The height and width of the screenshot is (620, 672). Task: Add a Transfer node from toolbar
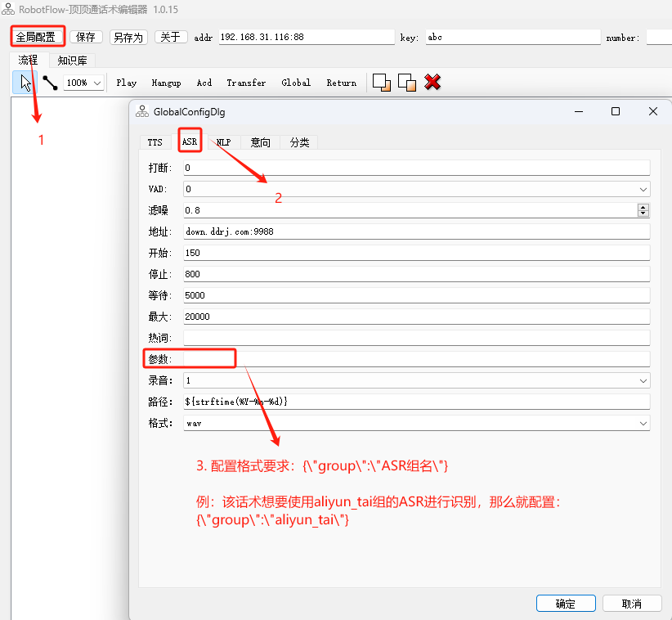pyautogui.click(x=246, y=83)
